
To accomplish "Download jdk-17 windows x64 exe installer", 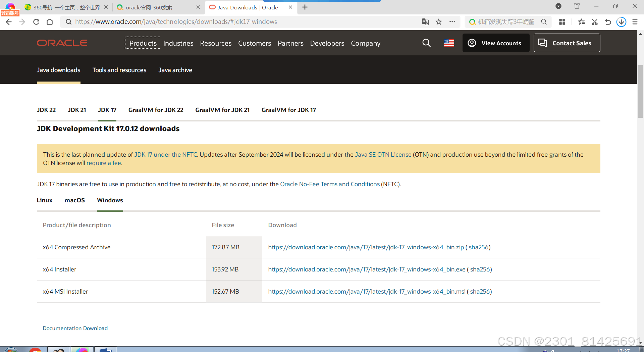I will click(367, 269).
